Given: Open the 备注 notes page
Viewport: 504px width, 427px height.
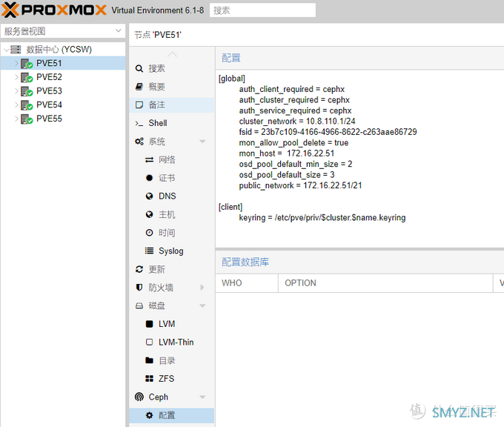Looking at the screenshot, I should point(172,105).
